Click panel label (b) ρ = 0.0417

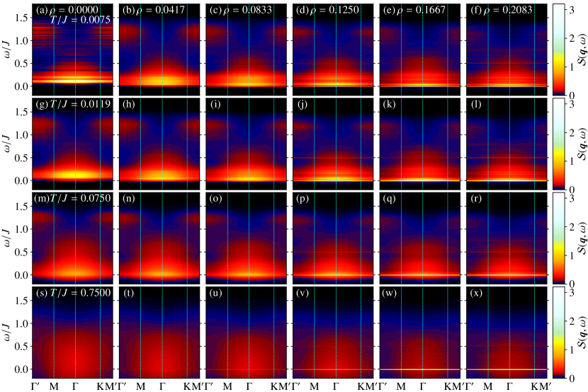tap(154, 9)
